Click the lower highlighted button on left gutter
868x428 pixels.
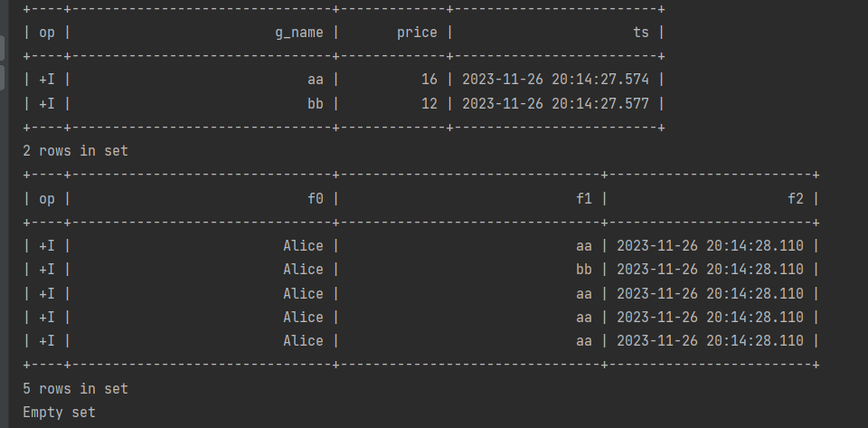pos(2,78)
